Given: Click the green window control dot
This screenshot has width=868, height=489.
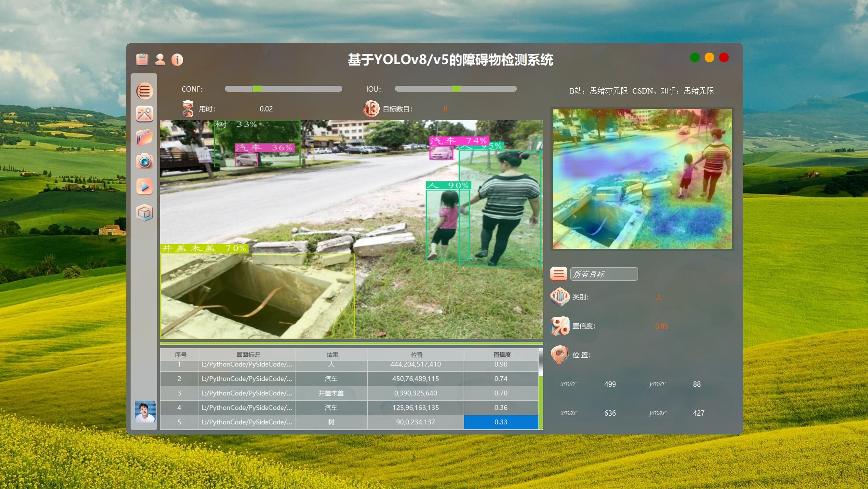Looking at the screenshot, I should (x=694, y=57).
